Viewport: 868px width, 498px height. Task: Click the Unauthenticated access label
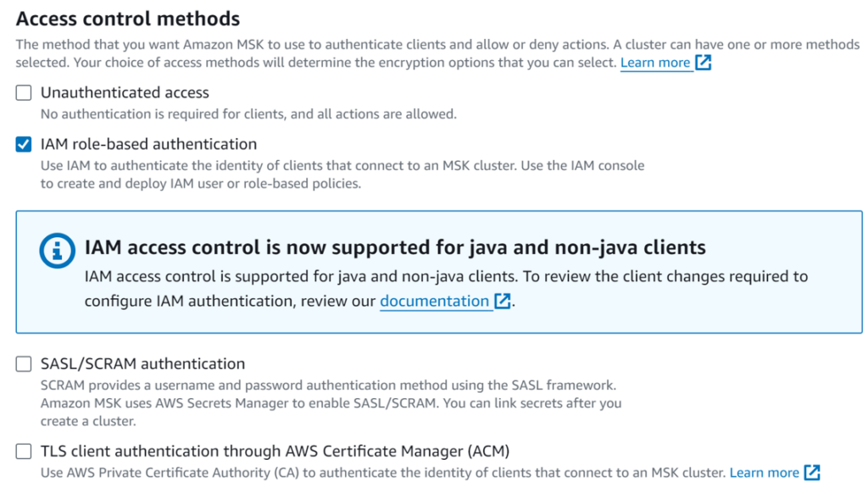pos(125,92)
